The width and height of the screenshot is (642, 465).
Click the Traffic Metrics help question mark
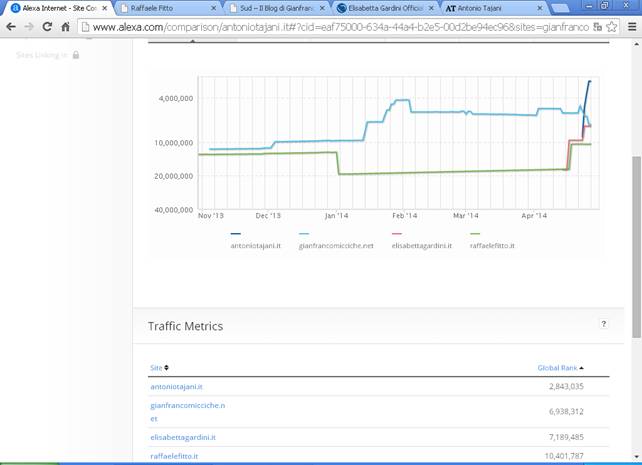click(604, 324)
